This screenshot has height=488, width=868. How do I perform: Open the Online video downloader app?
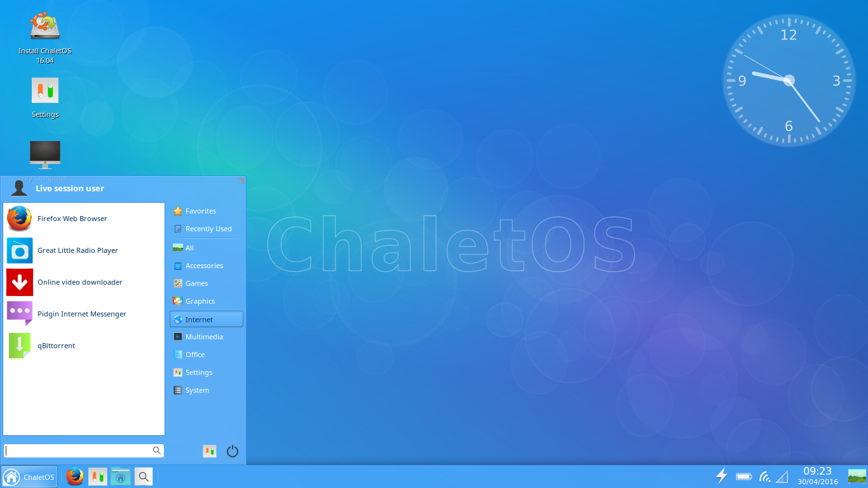[84, 282]
